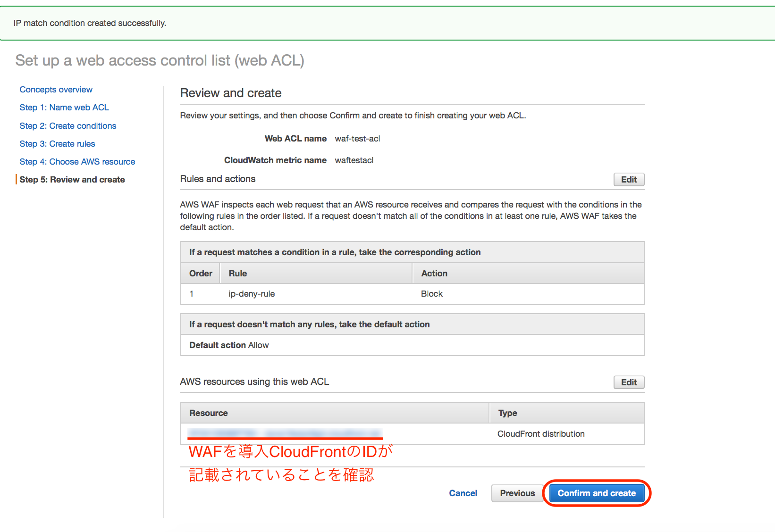Edit the AWS resources using this web ACL
Screen dimensions: 775x532
pos(629,382)
